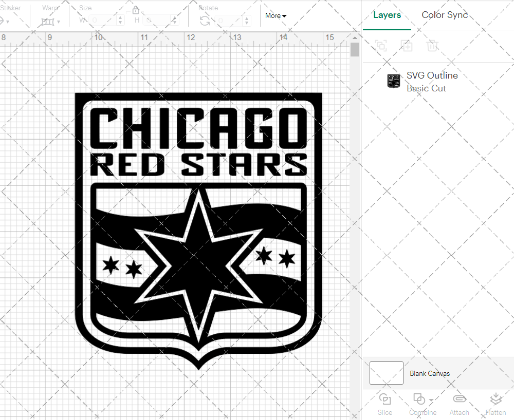
Task: Click the Combine tool icon
Action: click(419, 399)
